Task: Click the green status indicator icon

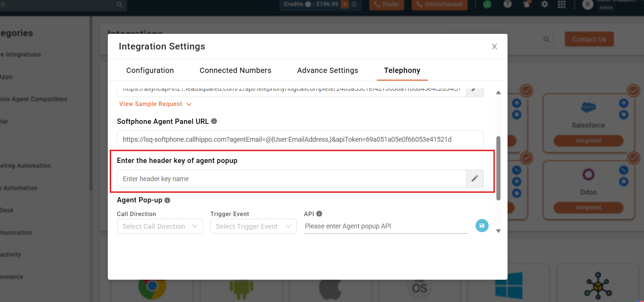Action: (x=487, y=4)
